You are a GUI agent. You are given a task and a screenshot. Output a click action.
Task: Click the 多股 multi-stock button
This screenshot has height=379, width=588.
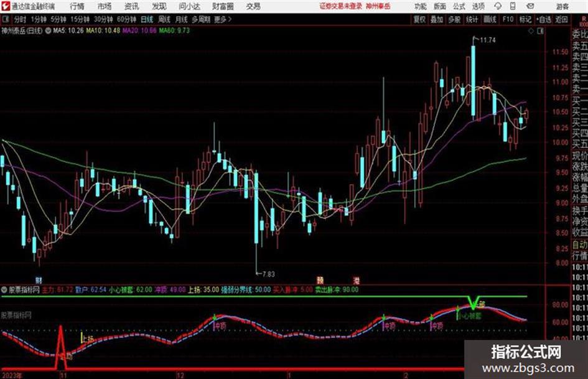(x=454, y=19)
